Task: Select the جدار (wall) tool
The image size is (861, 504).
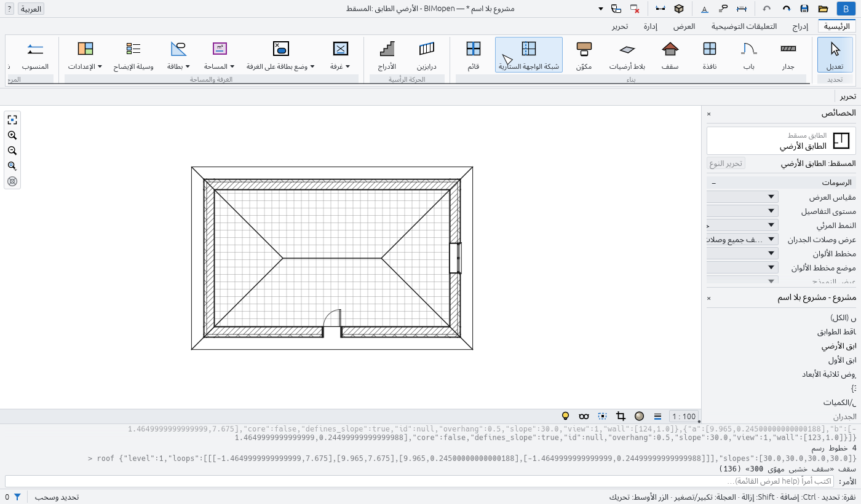Action: coord(788,55)
